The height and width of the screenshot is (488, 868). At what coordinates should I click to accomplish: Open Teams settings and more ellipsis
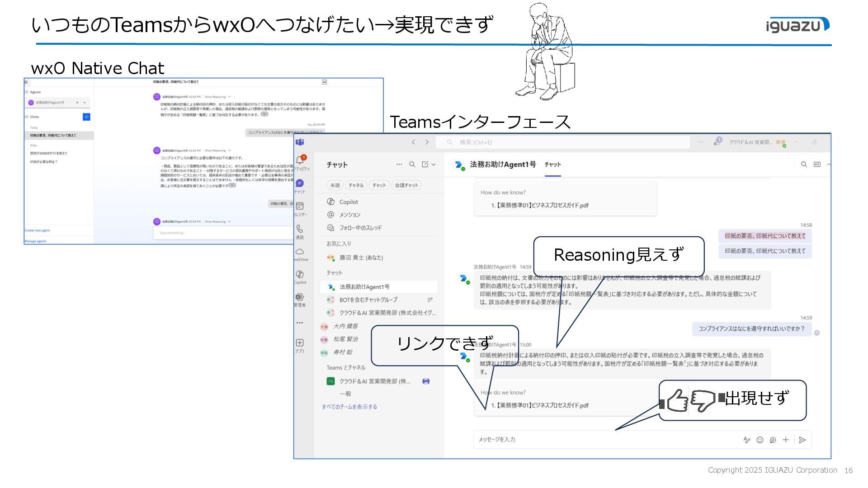coord(701,142)
